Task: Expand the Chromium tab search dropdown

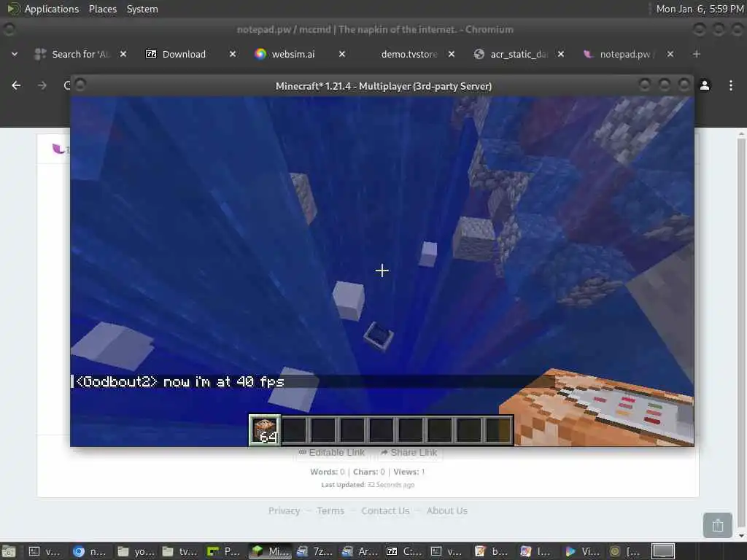Action: [x=15, y=54]
